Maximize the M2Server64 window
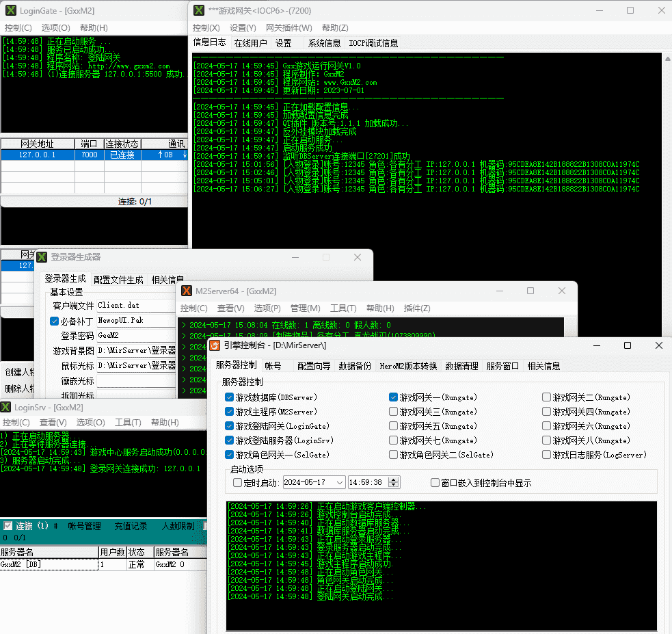672x634 pixels. [x=530, y=291]
